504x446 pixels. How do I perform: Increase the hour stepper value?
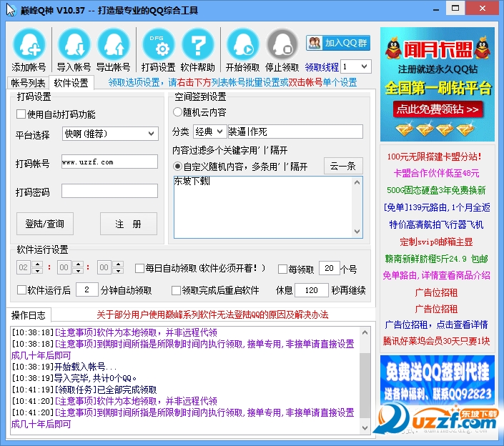[x=38, y=264]
